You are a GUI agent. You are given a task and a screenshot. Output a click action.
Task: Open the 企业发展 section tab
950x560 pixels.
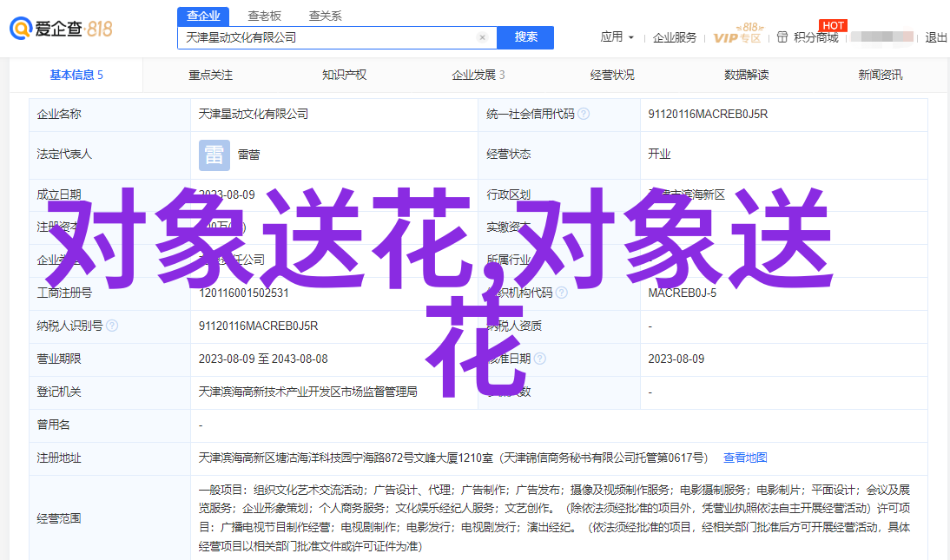478,75
